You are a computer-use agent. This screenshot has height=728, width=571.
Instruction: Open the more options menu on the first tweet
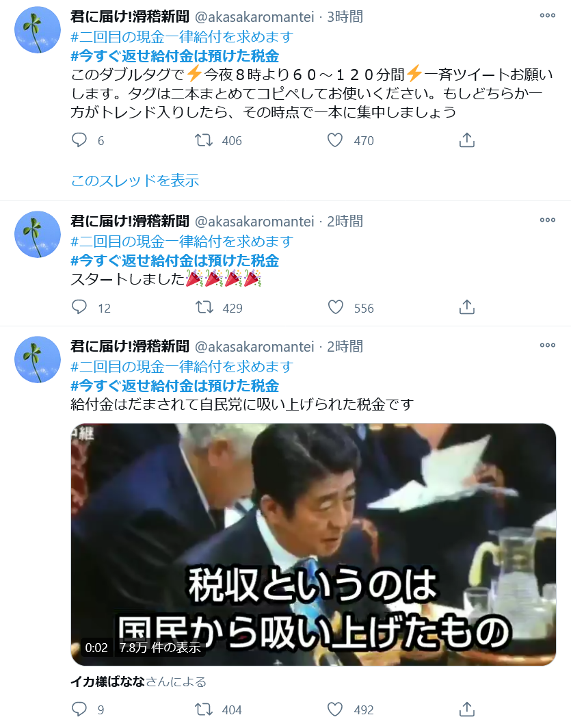[547, 15]
